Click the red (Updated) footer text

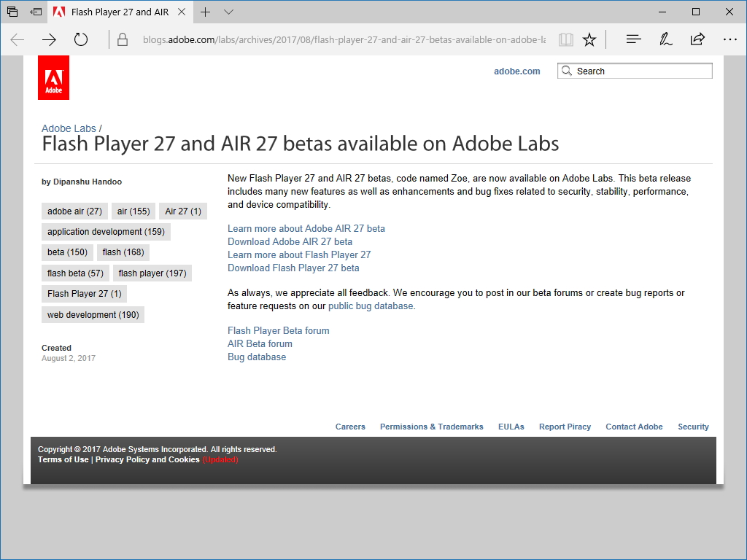click(x=220, y=459)
